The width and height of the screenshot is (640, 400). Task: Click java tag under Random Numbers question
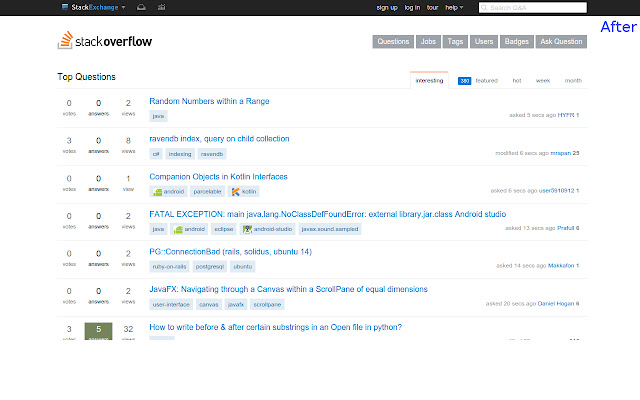[158, 116]
